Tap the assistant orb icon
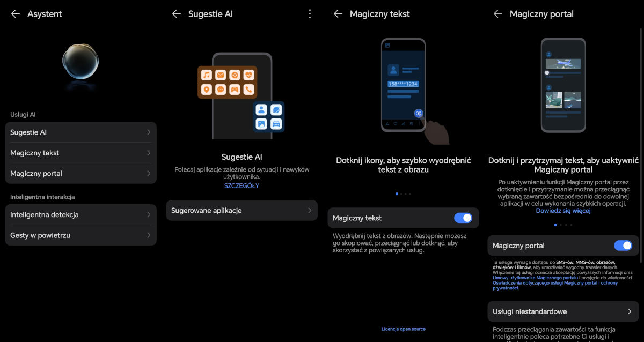 pos(80,62)
